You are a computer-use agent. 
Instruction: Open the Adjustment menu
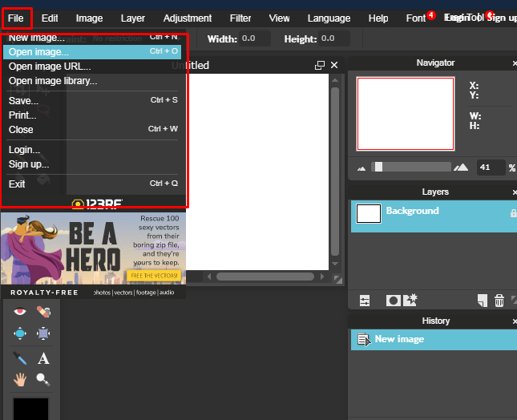tap(188, 18)
